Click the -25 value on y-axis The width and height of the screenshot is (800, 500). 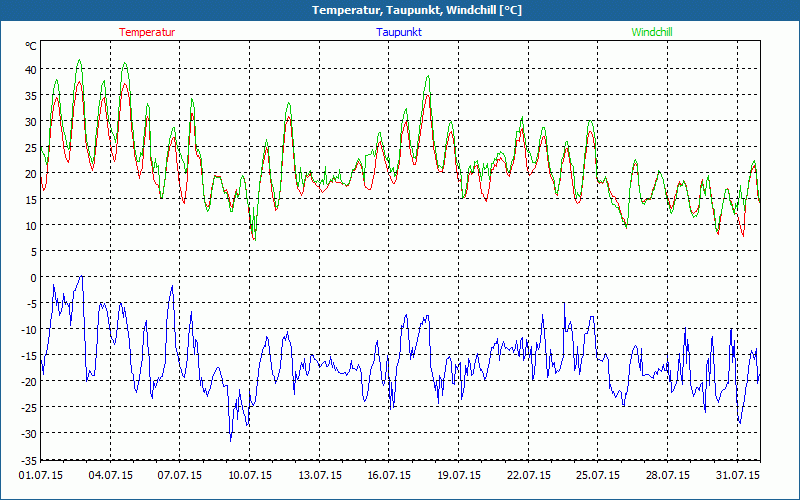pos(29,408)
